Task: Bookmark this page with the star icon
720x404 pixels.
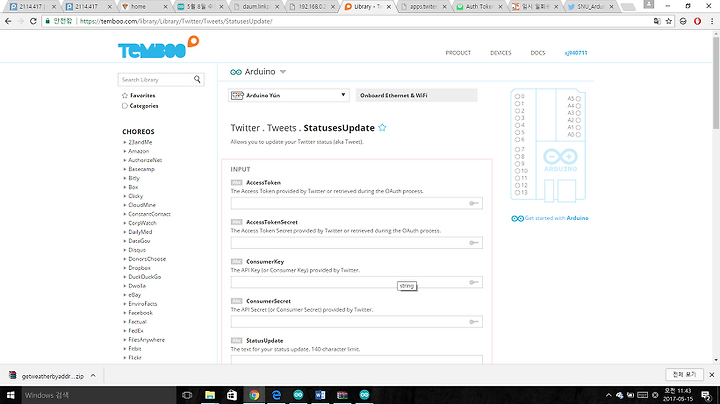Action: pos(669,21)
